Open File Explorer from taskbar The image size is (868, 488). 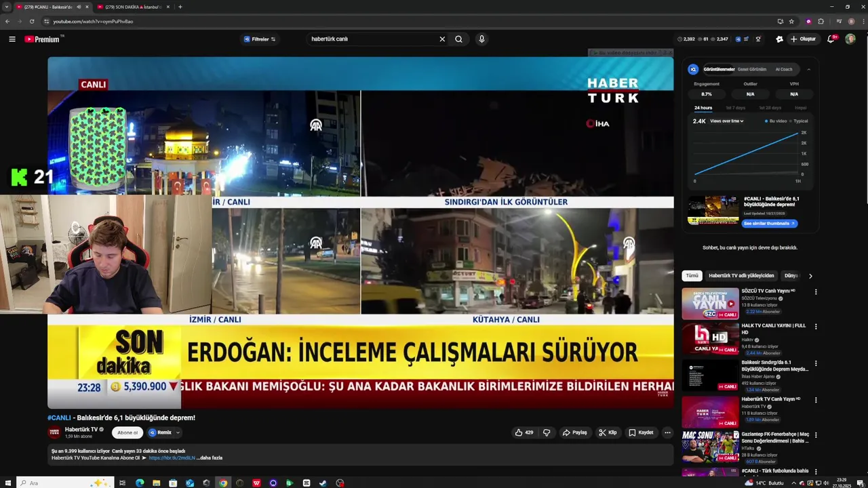[157, 483]
